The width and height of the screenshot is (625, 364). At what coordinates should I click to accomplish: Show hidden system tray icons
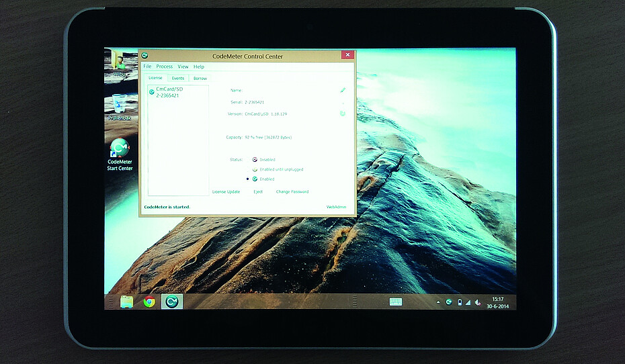point(438,302)
